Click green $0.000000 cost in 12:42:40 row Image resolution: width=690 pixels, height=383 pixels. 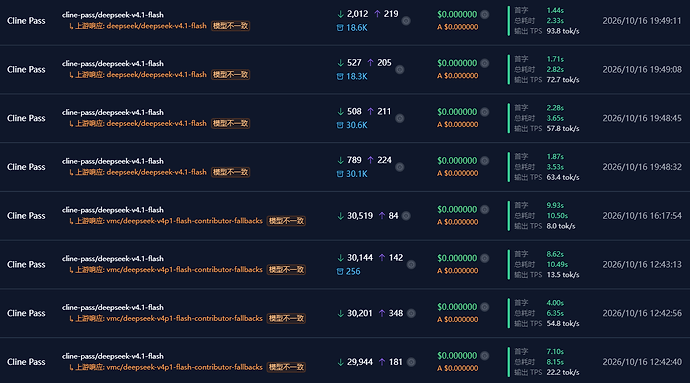(x=457, y=356)
